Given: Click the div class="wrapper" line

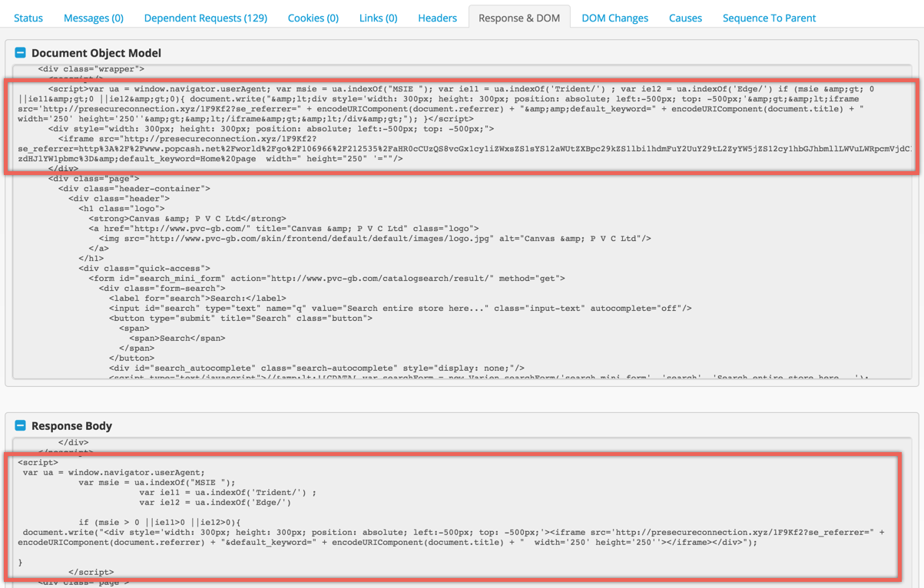Looking at the screenshot, I should 91,69.
